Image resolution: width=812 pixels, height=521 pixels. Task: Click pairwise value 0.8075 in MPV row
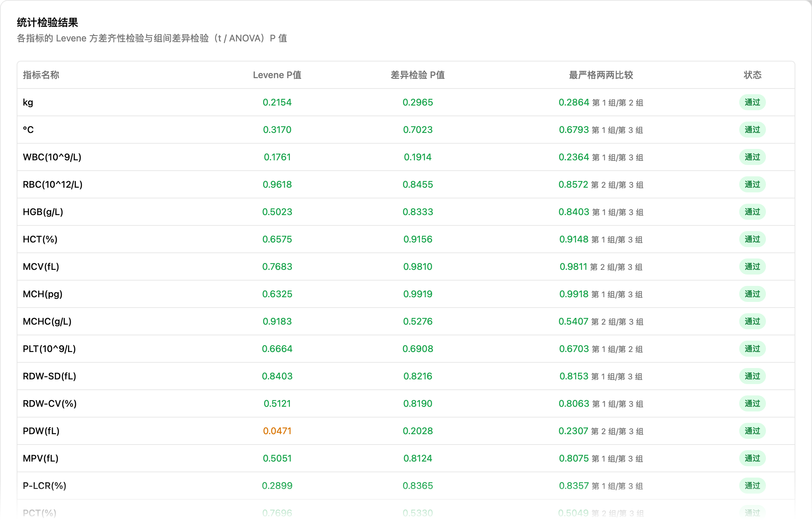point(574,459)
